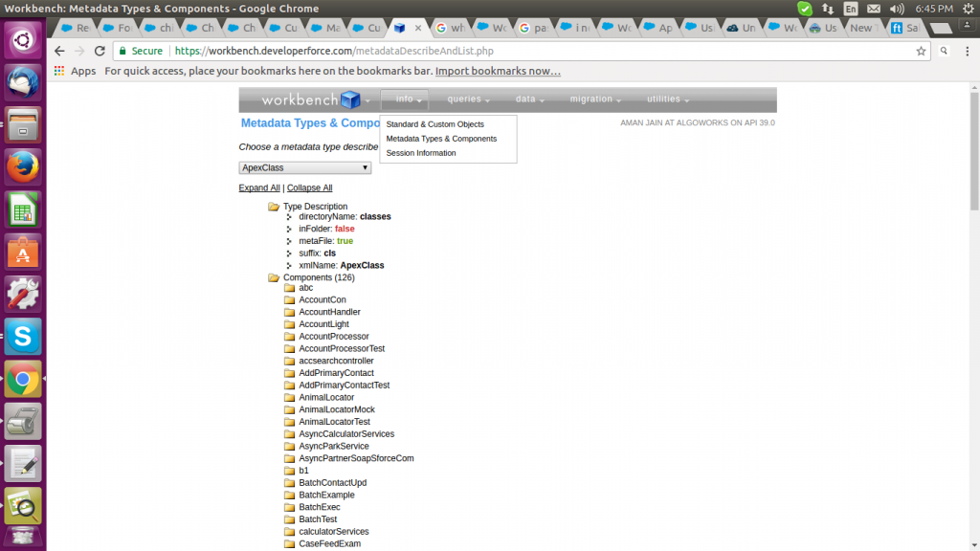
Task: Switch to the 'New T' tab
Action: pyautogui.click(x=862, y=28)
